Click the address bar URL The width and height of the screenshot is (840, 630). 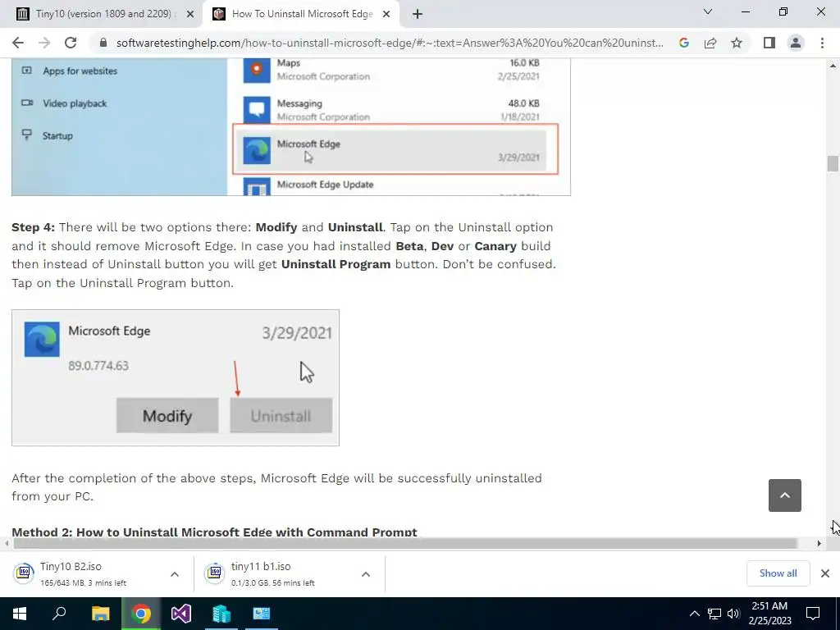point(390,43)
